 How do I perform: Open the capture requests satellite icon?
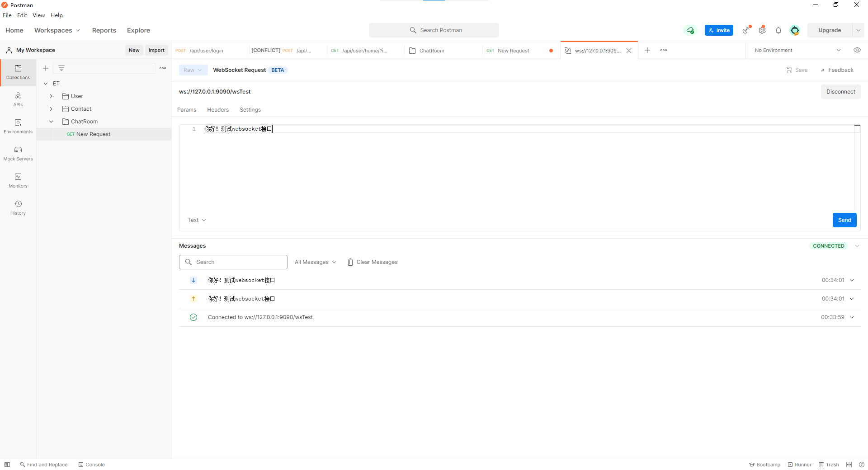[x=747, y=30]
